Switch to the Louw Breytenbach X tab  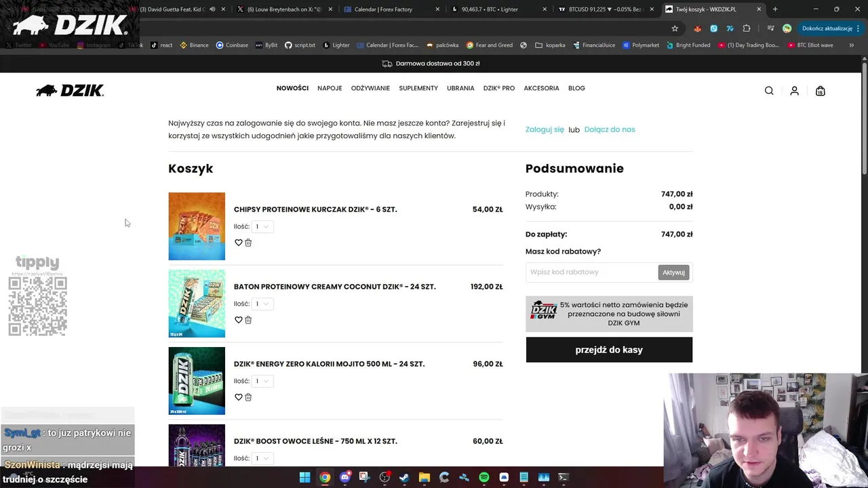283,9
